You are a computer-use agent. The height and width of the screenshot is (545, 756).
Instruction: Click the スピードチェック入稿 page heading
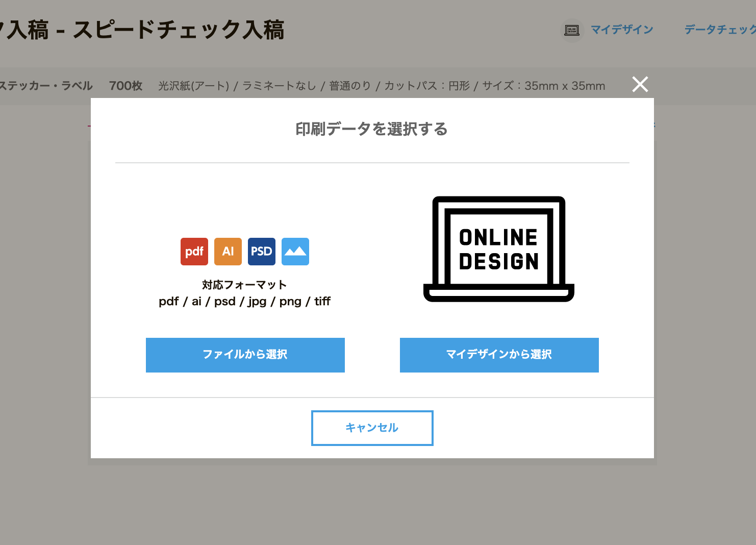[179, 30]
